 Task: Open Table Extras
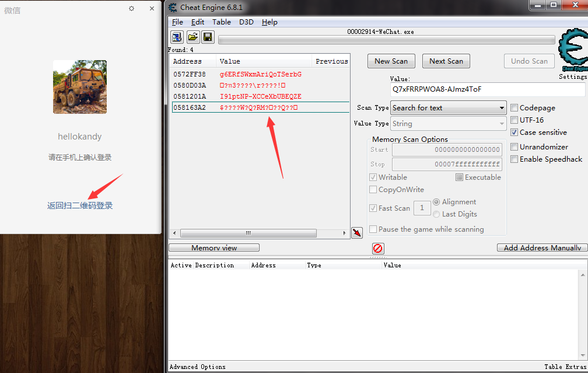tap(565, 367)
